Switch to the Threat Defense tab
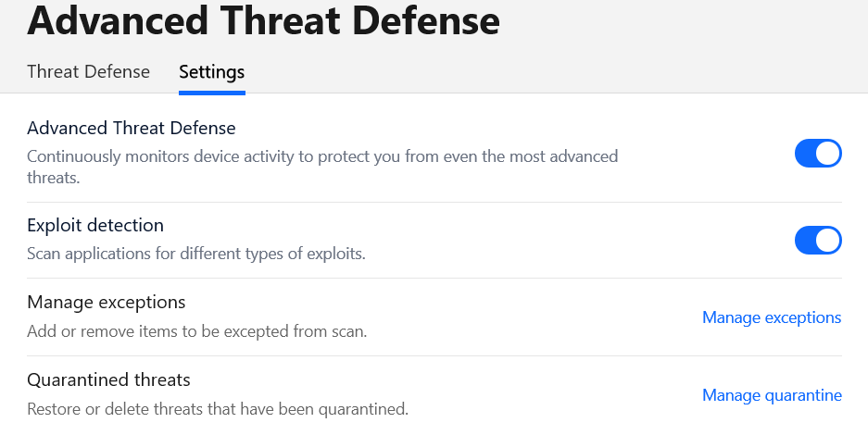 coord(89,72)
